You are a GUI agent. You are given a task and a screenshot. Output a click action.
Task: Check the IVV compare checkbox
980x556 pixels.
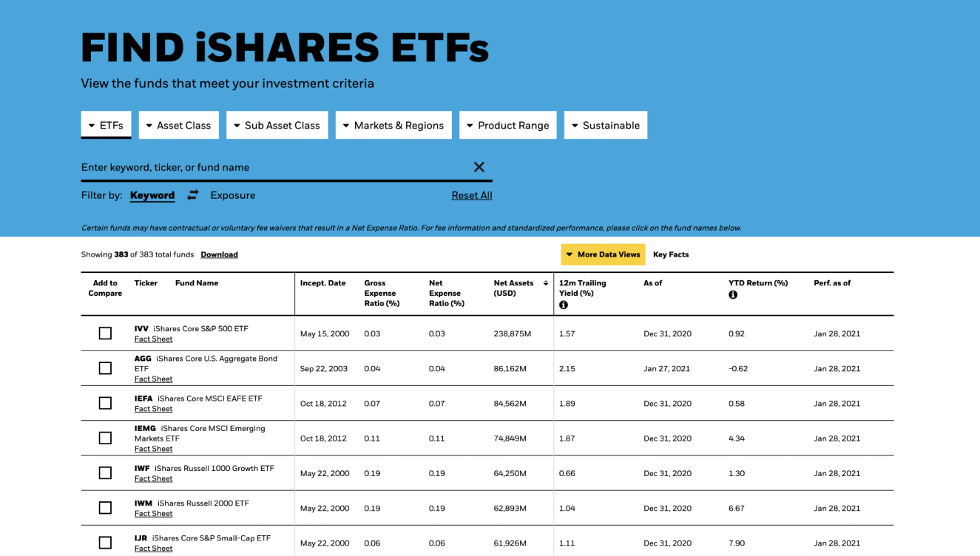click(x=105, y=333)
